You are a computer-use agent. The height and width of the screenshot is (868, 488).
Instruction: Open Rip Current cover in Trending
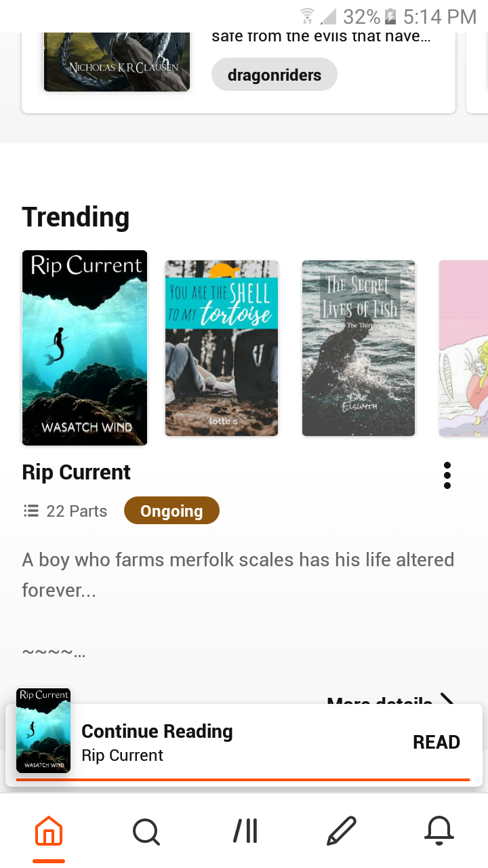click(x=85, y=347)
